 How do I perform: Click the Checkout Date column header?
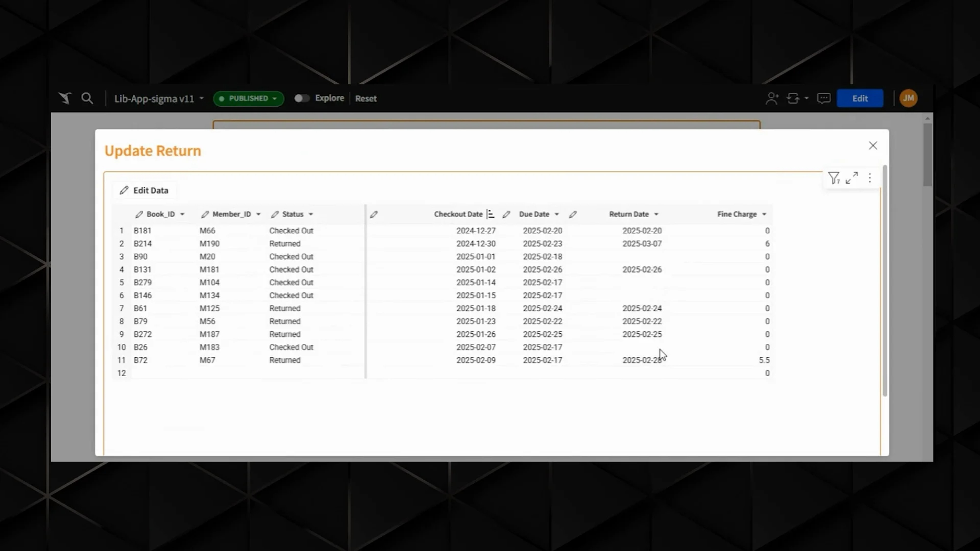point(458,215)
